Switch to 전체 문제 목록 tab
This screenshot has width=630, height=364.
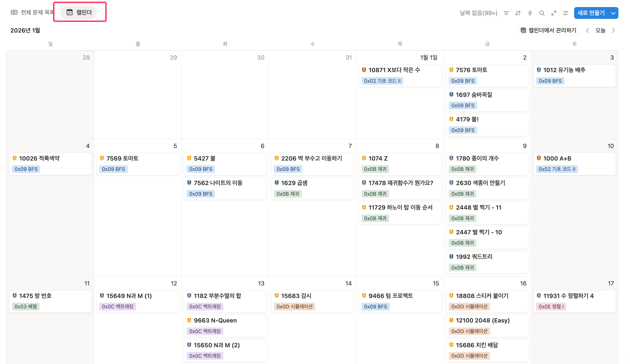tap(33, 12)
